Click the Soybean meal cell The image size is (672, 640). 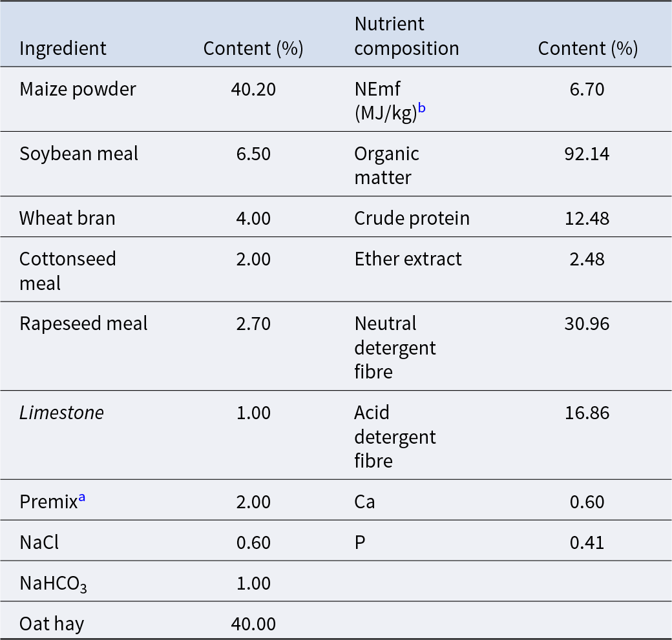(x=79, y=154)
